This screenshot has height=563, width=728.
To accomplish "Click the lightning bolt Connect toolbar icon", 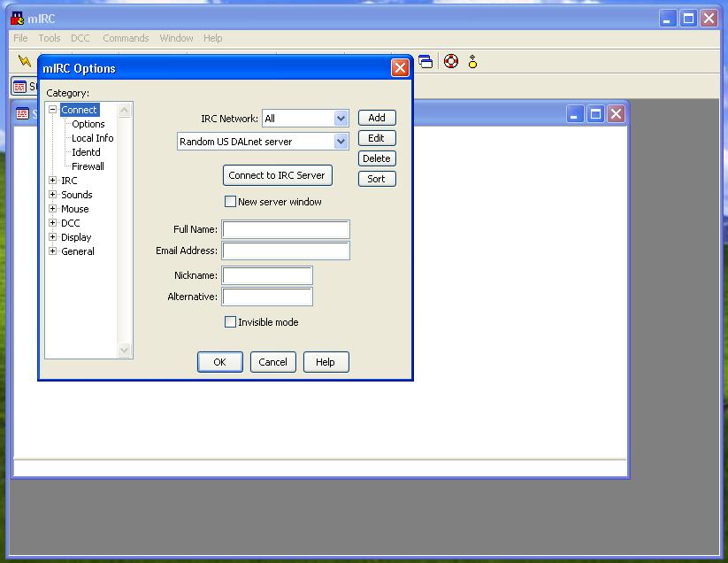I will (24, 61).
